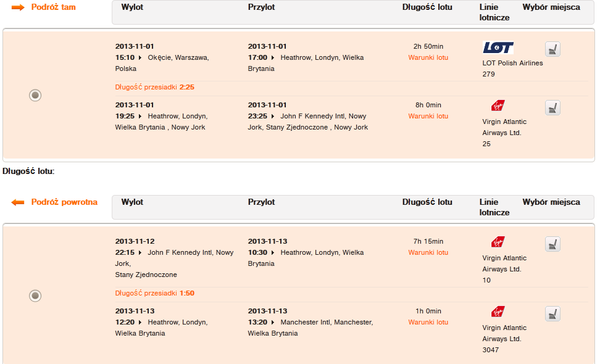Select the return journey radio button

pos(35,296)
